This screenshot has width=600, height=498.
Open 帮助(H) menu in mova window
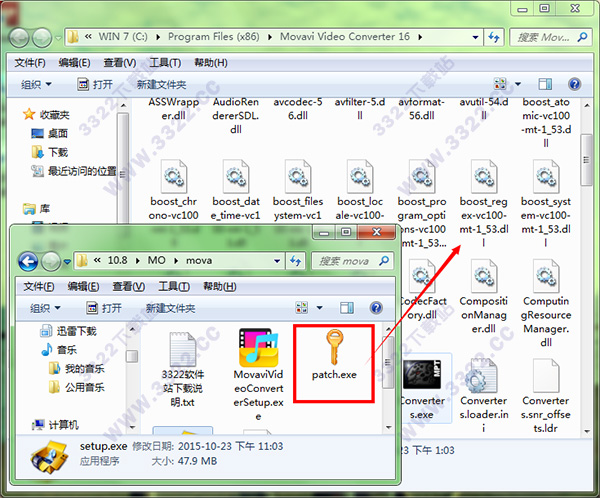(x=219, y=286)
